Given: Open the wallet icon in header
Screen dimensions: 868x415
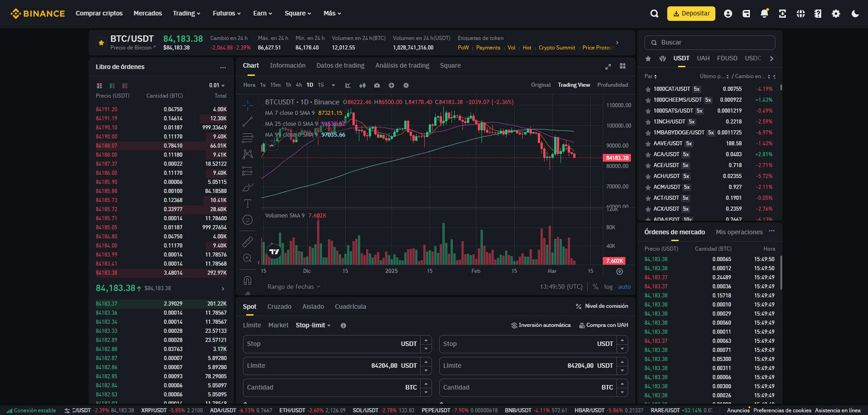Looking at the screenshot, I should 746,14.
